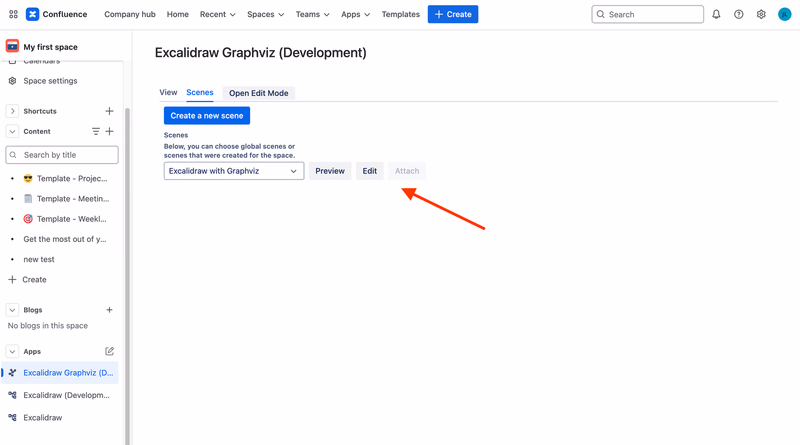Viewport: 800px width, 445px height.
Task: Go to Company hub
Action: pos(130,14)
